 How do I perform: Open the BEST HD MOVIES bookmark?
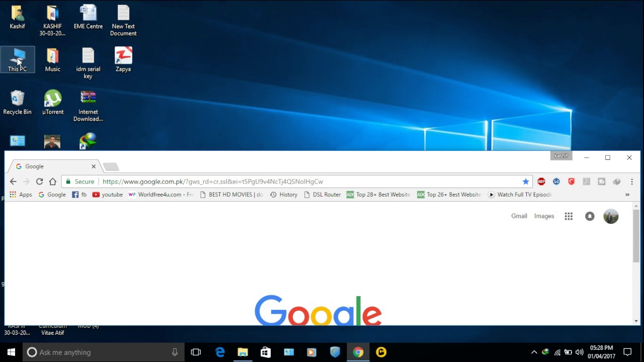point(231,195)
